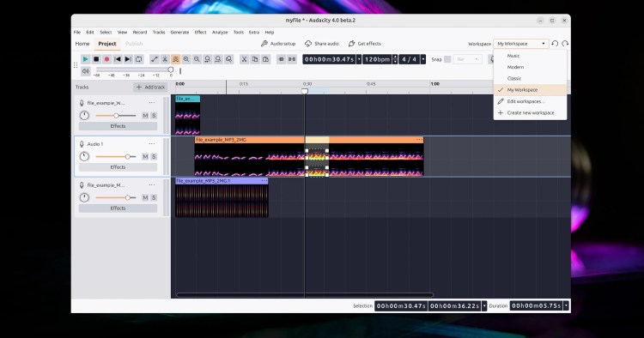The width and height of the screenshot is (644, 338).
Task: Increase tempo with bpm stepper up arrow
Action: 395,57
